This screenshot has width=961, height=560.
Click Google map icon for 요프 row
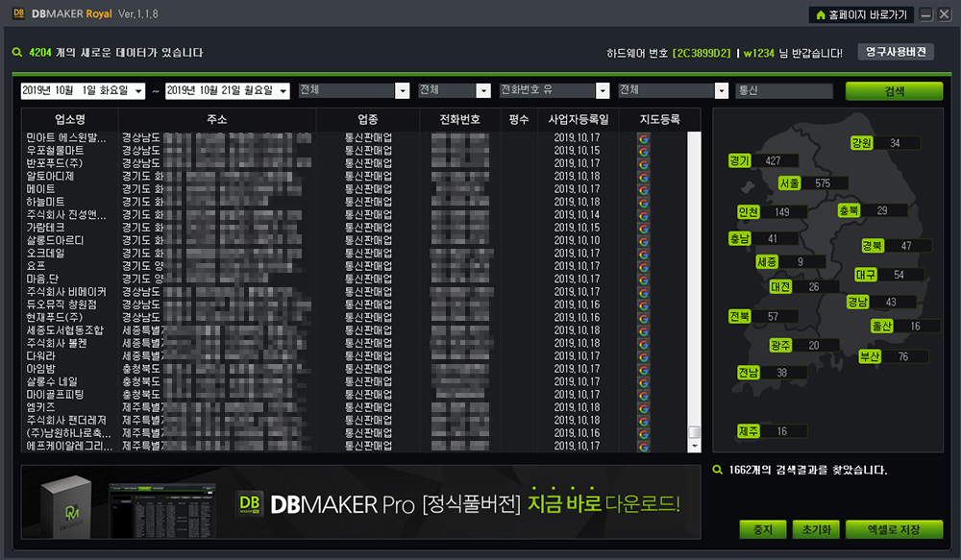click(644, 267)
